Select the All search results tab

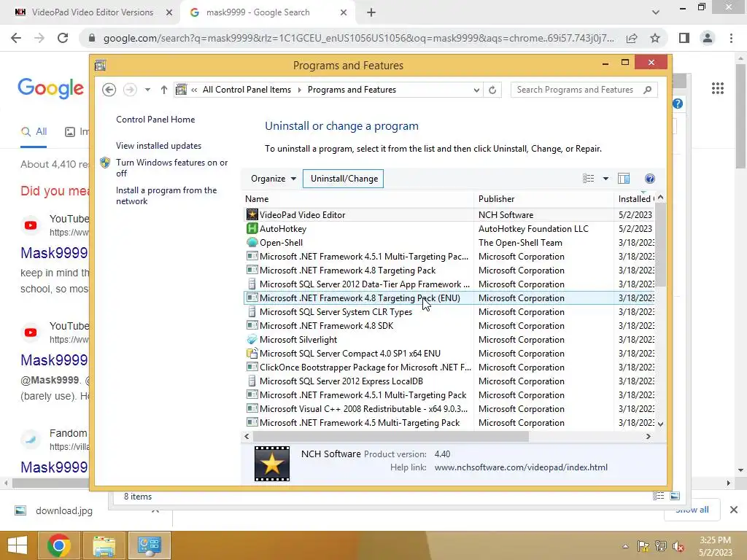click(x=34, y=132)
